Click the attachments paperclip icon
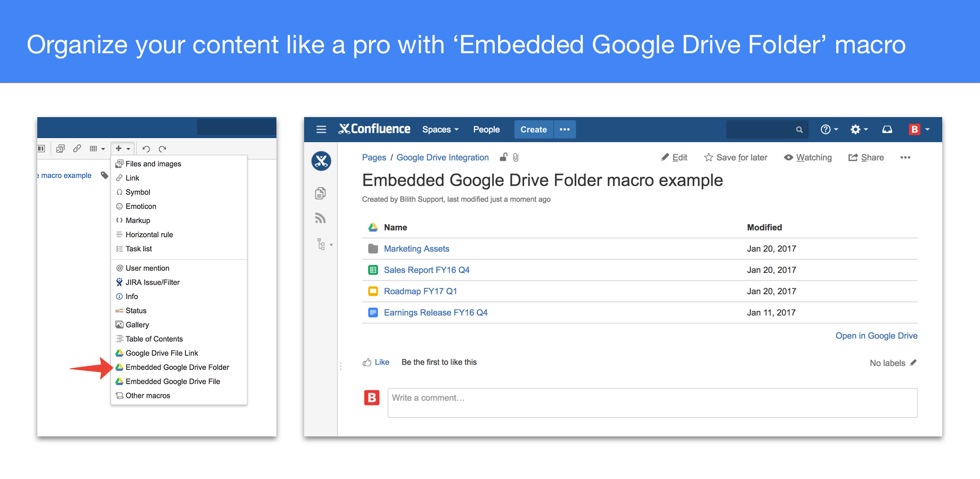Screen dimensions: 980x479 click(516, 157)
